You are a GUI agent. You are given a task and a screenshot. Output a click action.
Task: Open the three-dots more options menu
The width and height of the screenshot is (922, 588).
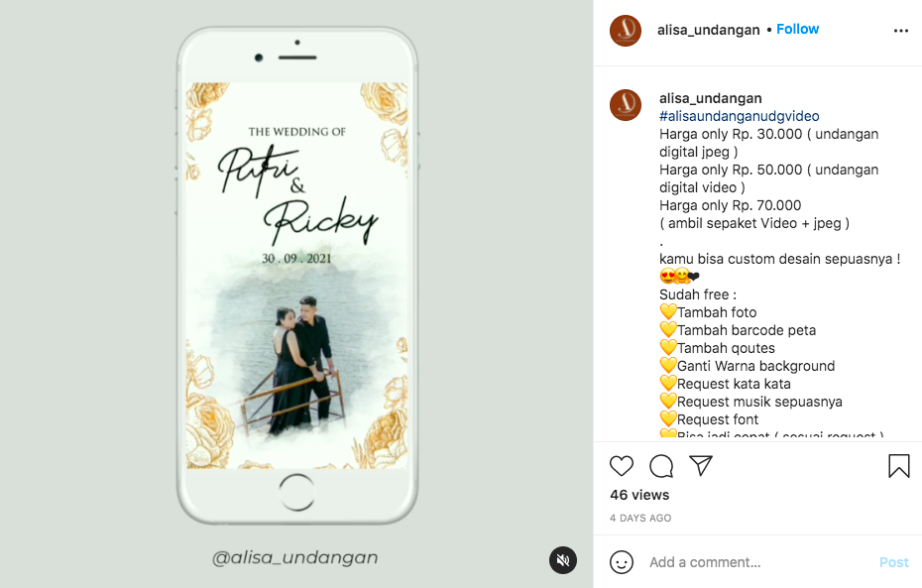coord(901,31)
